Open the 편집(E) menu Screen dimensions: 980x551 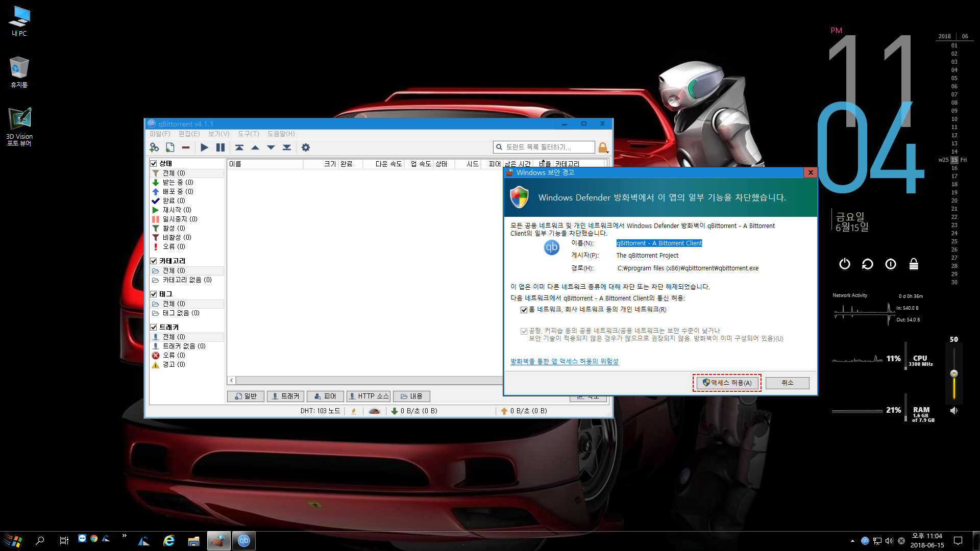coord(189,134)
